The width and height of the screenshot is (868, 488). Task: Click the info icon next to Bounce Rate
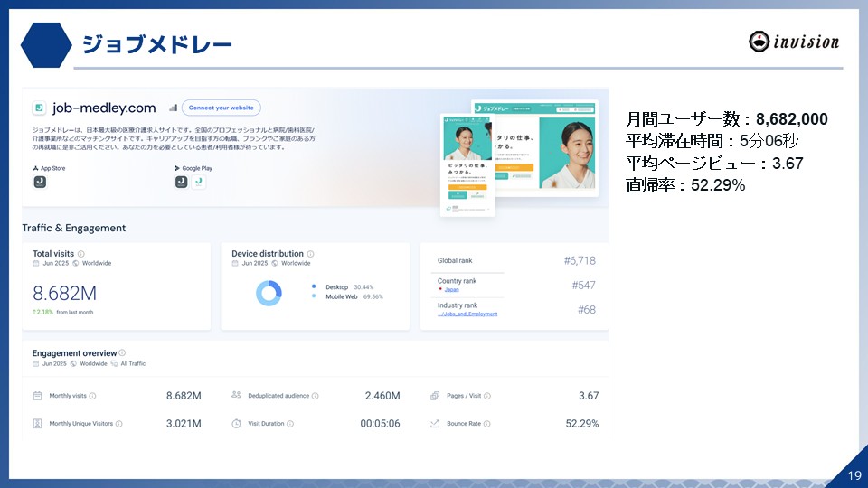click(486, 424)
